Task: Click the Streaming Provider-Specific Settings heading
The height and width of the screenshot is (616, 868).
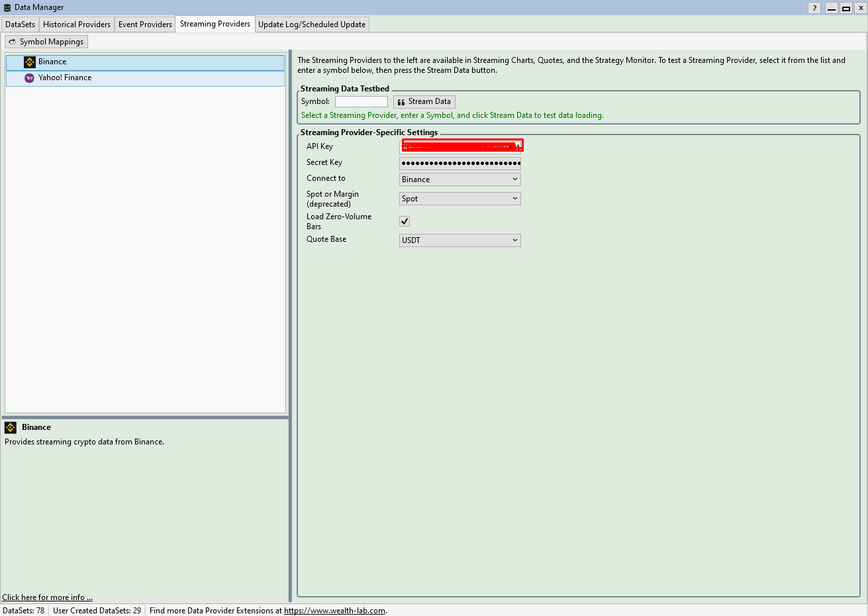Action: pos(369,132)
